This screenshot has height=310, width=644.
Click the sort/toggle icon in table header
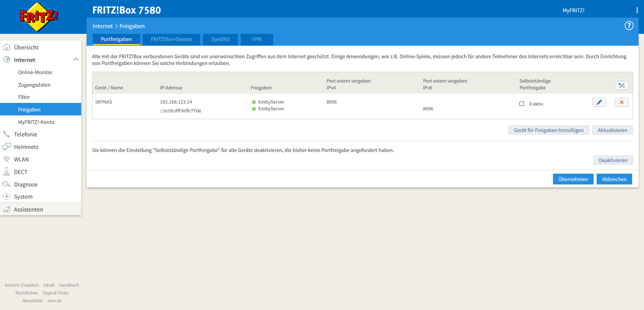pyautogui.click(x=621, y=85)
